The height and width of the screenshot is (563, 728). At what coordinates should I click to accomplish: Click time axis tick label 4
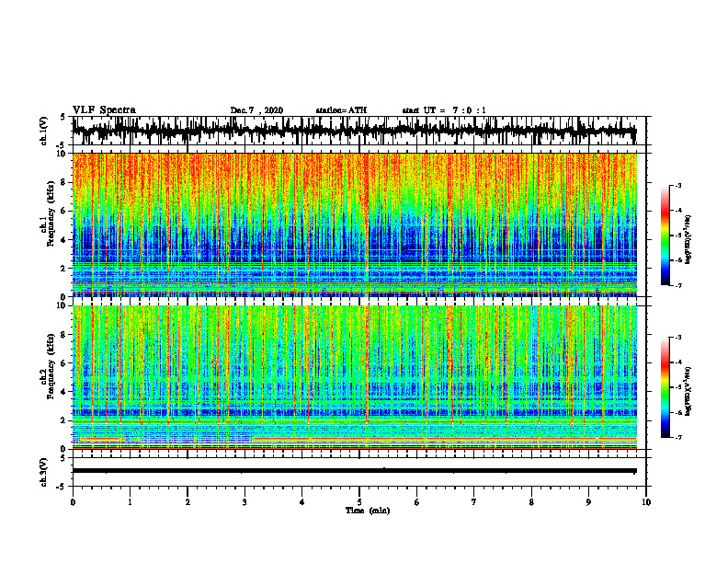point(302,502)
